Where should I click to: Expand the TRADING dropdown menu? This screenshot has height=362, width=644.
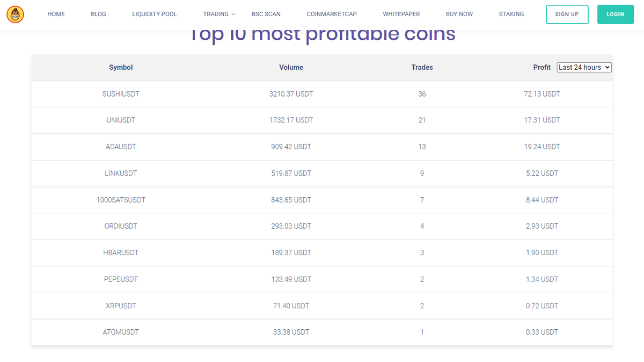219,14
